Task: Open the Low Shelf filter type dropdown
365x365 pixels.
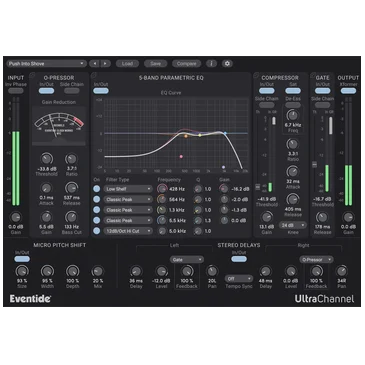Action: (x=128, y=189)
